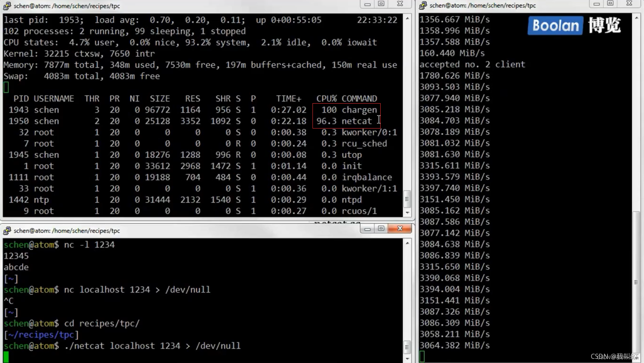Click the title bar text of the bottom window
This screenshot has height=363, width=644.
(67, 231)
